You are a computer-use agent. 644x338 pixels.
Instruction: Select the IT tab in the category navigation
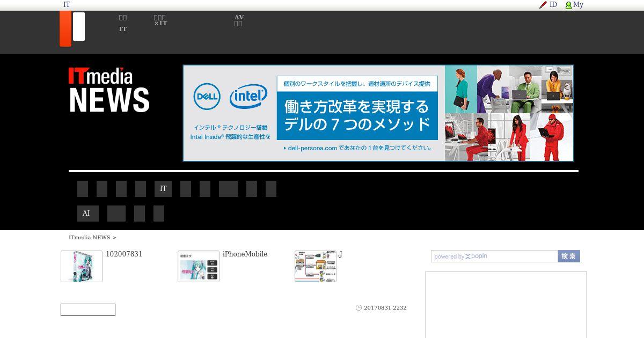pyautogui.click(x=163, y=189)
